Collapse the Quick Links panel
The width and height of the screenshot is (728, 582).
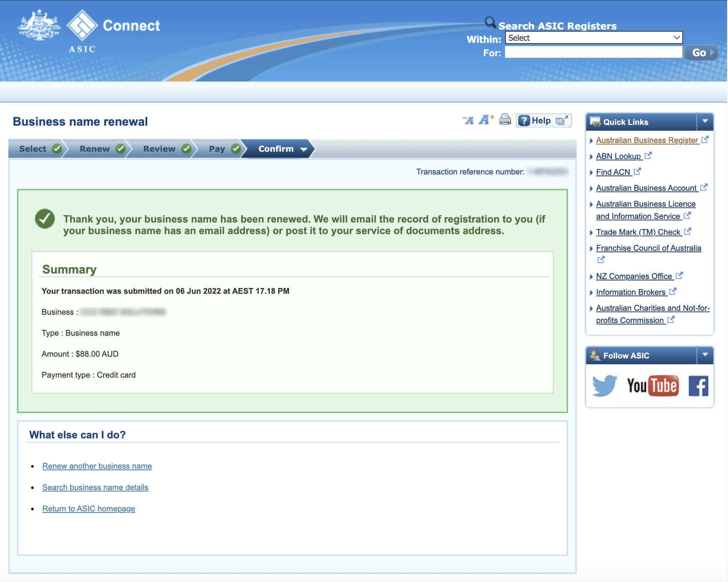[x=705, y=122]
